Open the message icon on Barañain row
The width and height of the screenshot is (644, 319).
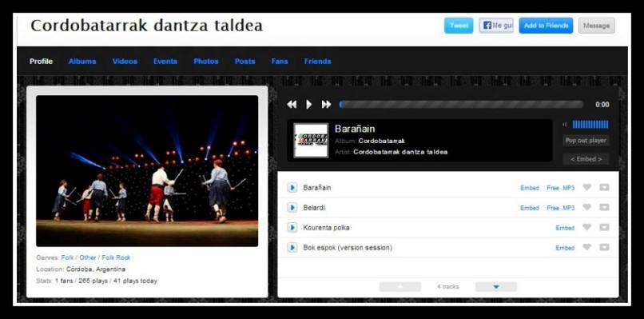point(604,187)
